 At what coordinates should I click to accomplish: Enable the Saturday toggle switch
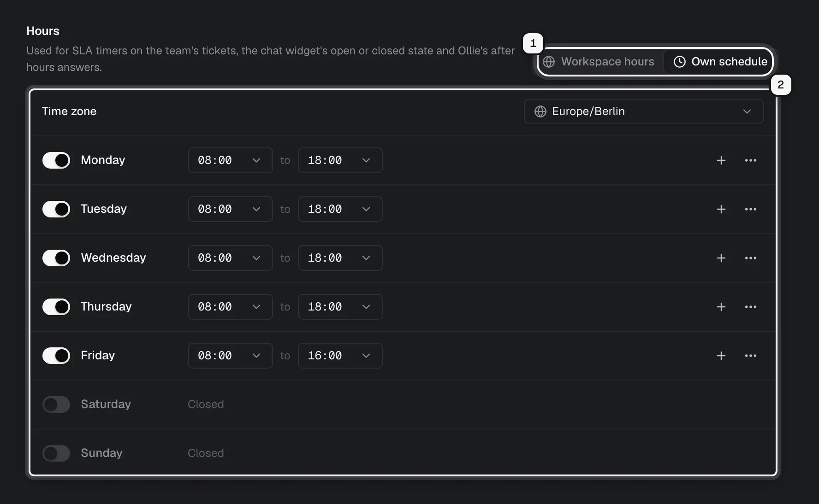[56, 404]
